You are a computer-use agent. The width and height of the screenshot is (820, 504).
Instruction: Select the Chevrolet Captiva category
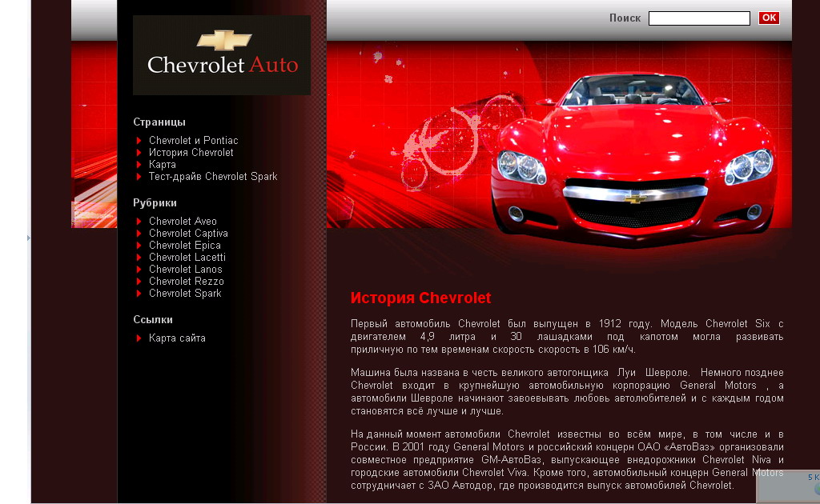pyautogui.click(x=188, y=234)
